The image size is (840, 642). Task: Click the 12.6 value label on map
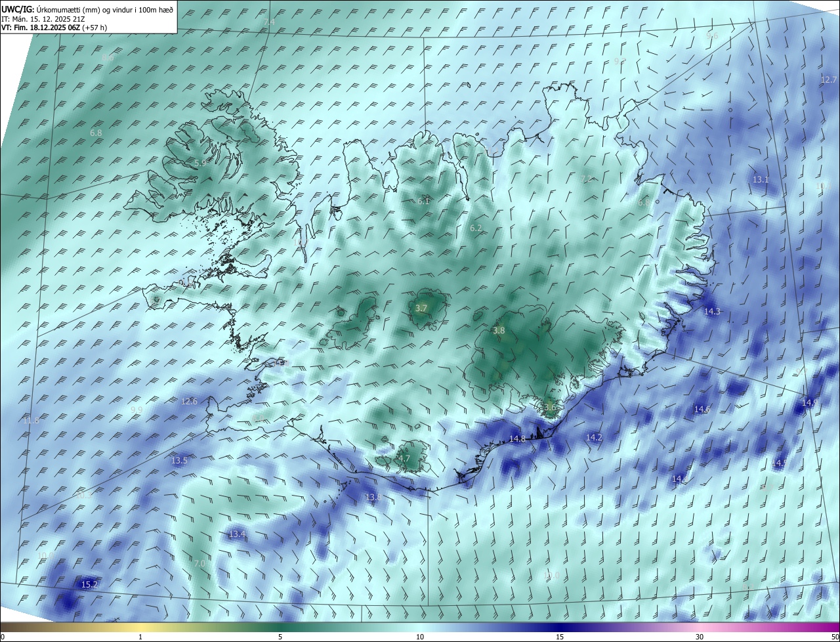[189, 401]
